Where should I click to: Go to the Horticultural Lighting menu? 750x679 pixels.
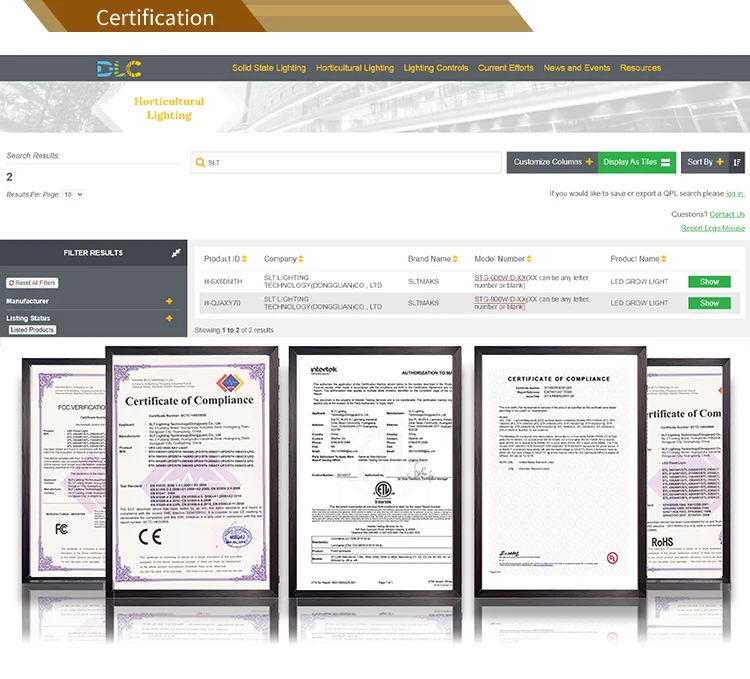355,68
